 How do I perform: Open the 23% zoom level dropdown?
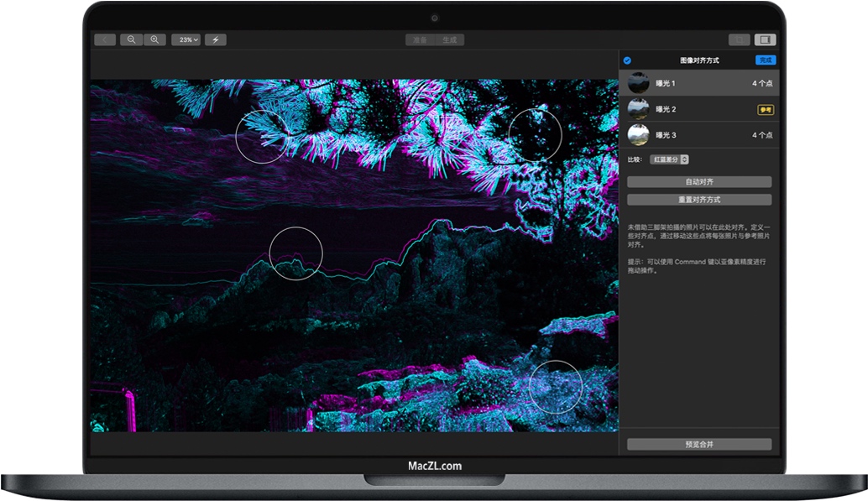186,39
